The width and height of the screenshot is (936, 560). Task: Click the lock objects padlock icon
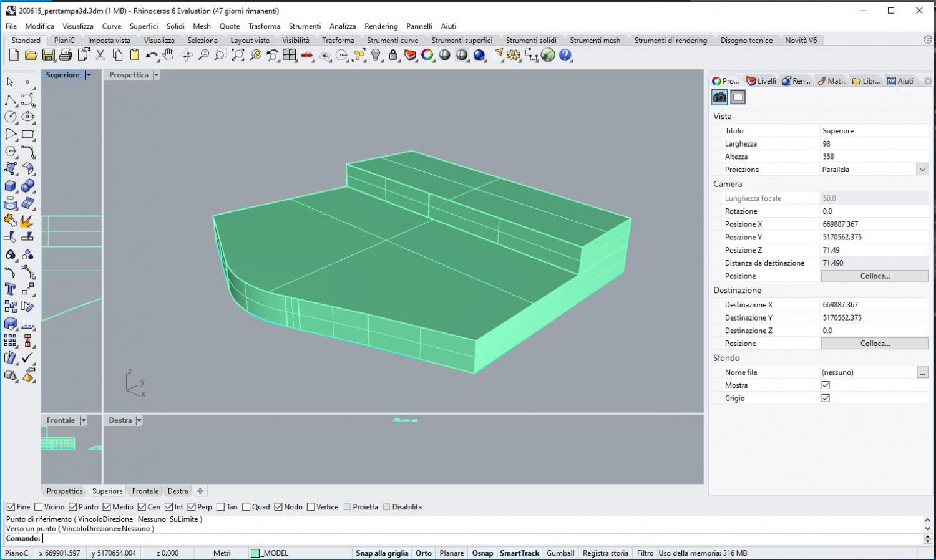(393, 56)
